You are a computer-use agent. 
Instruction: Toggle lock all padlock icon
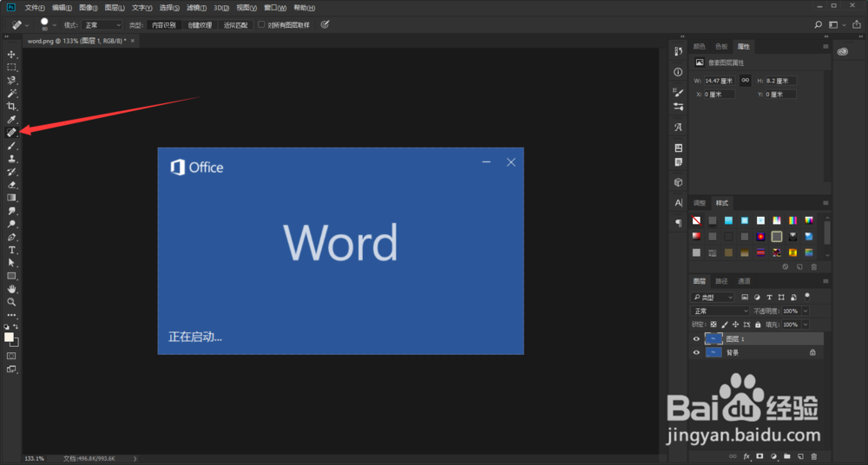[x=758, y=324]
